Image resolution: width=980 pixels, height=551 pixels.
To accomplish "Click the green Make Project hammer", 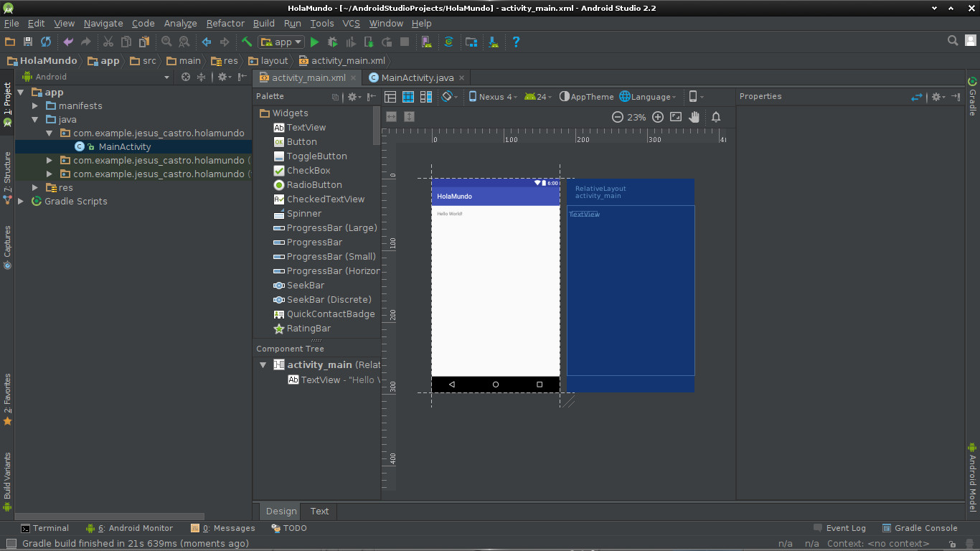I will (x=247, y=42).
